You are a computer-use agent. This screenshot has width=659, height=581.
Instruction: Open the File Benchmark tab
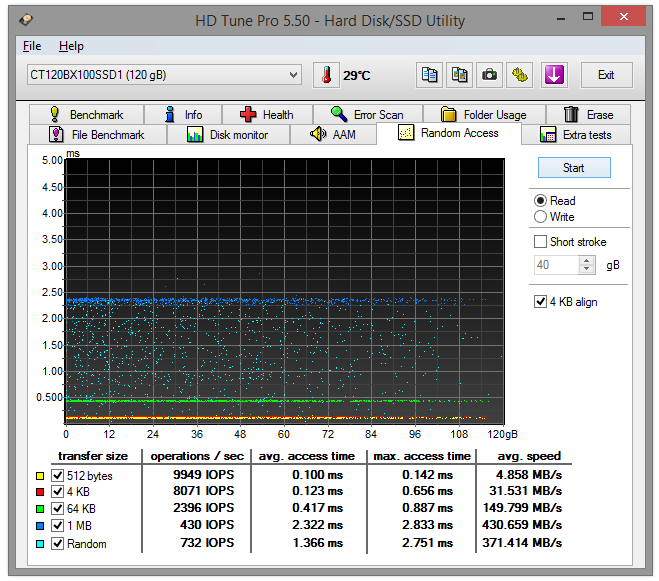click(x=98, y=135)
